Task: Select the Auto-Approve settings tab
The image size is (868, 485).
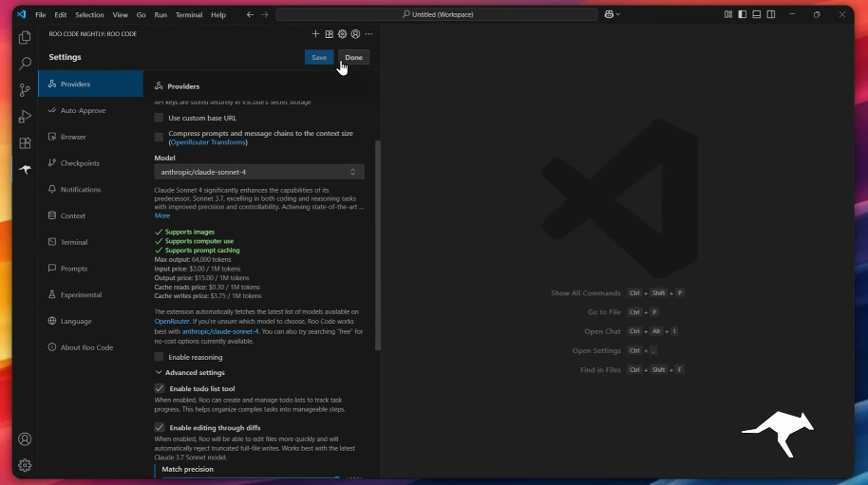Action: tap(83, 110)
